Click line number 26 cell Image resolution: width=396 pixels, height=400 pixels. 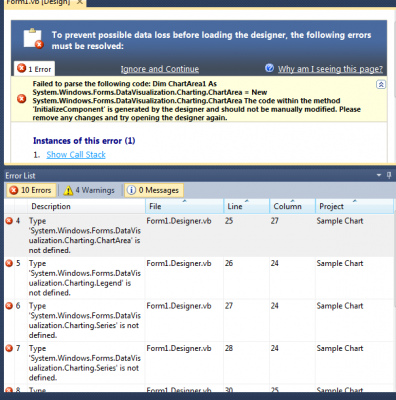229,263
